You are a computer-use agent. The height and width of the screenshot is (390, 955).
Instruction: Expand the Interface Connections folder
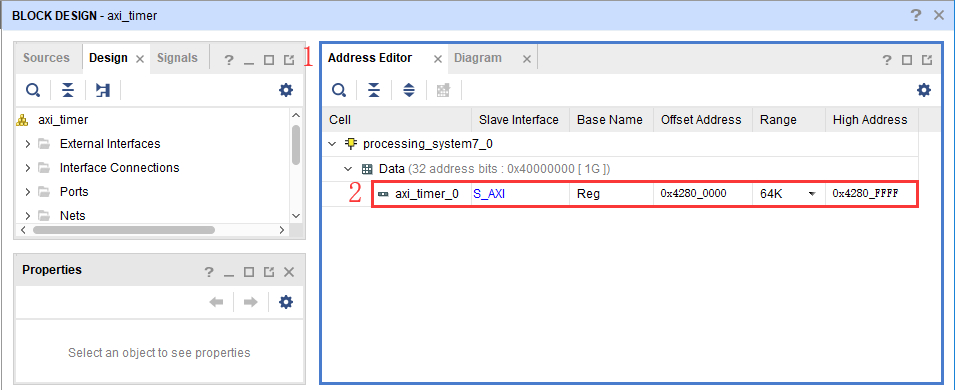(x=27, y=168)
